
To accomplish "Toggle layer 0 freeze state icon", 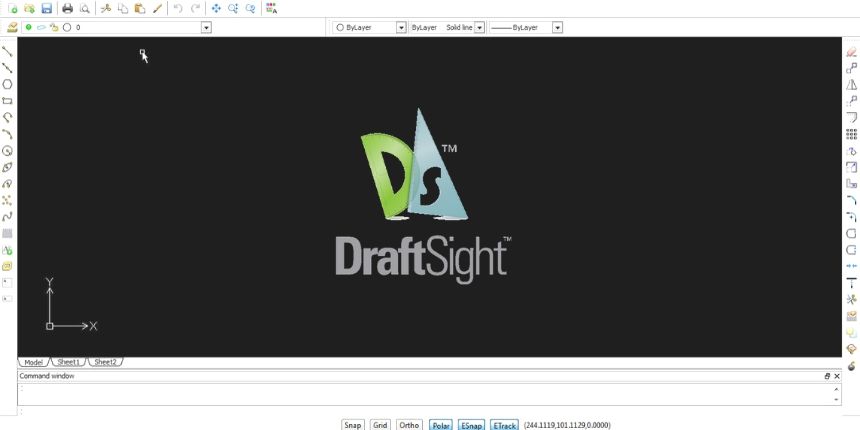I will click(41, 27).
